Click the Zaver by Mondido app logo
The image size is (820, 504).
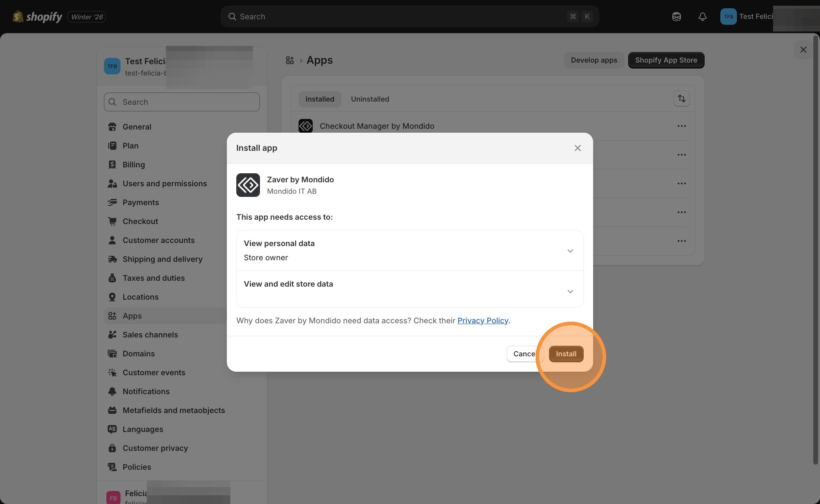pyautogui.click(x=248, y=185)
